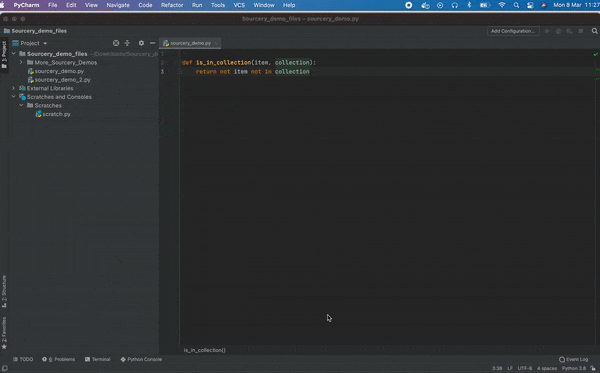Screen dimensions: 600x373
Task: Click the lock read-only icon in status bar
Action: pos(593,368)
